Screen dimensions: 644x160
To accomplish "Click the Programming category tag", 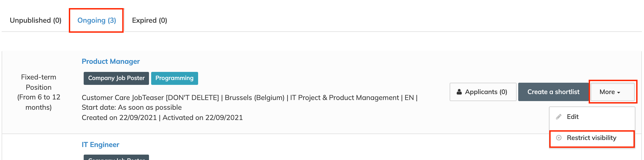I will point(174,78).
